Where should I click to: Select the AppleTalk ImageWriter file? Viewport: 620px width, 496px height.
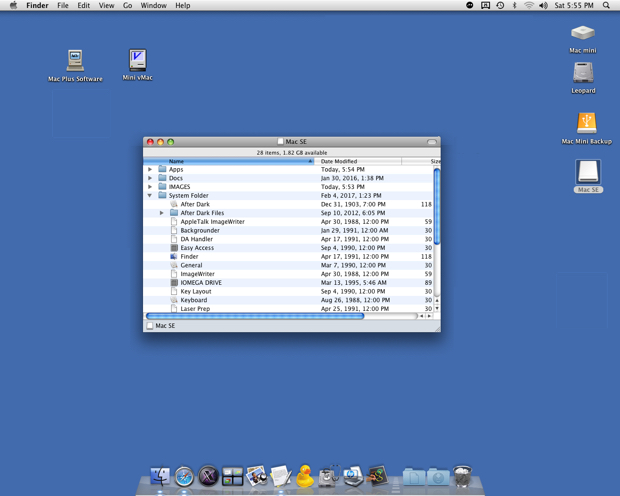tap(288, 221)
